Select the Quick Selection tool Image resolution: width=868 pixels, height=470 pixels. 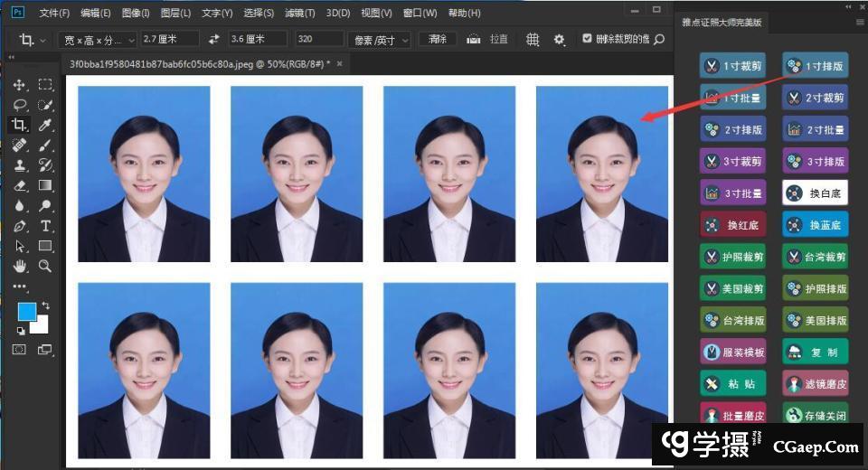click(45, 105)
